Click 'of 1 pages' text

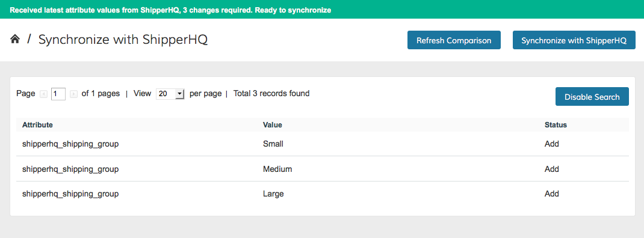click(x=101, y=94)
